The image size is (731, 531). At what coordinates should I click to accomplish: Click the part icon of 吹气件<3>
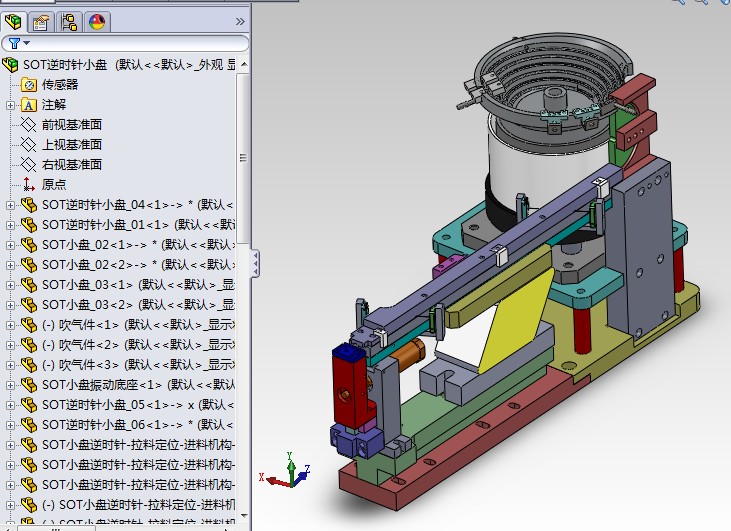pos(29,365)
